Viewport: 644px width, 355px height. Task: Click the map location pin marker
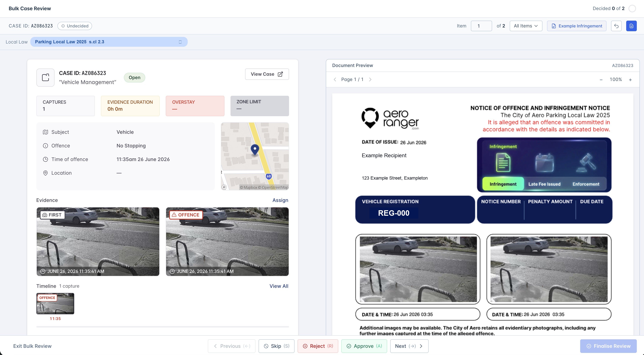click(255, 150)
